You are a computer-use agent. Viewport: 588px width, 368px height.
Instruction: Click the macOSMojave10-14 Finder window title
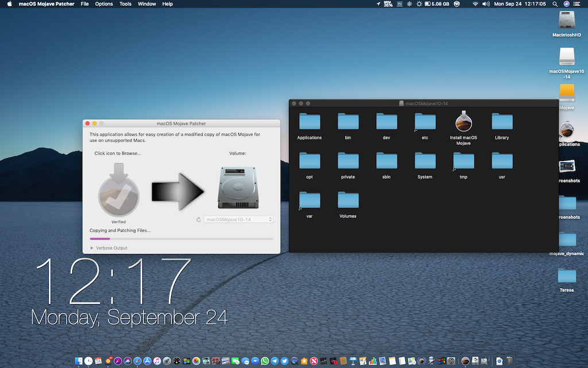tap(427, 103)
